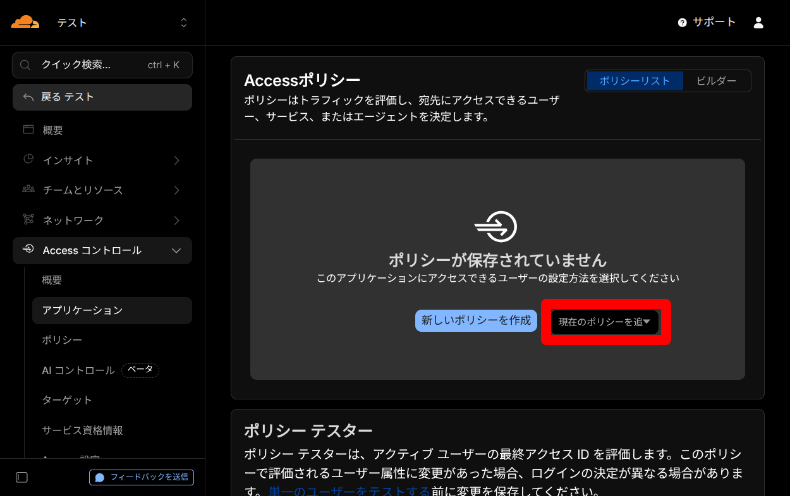Click the ポリシー テスター heading
The height and width of the screenshot is (496, 790).
click(308, 430)
